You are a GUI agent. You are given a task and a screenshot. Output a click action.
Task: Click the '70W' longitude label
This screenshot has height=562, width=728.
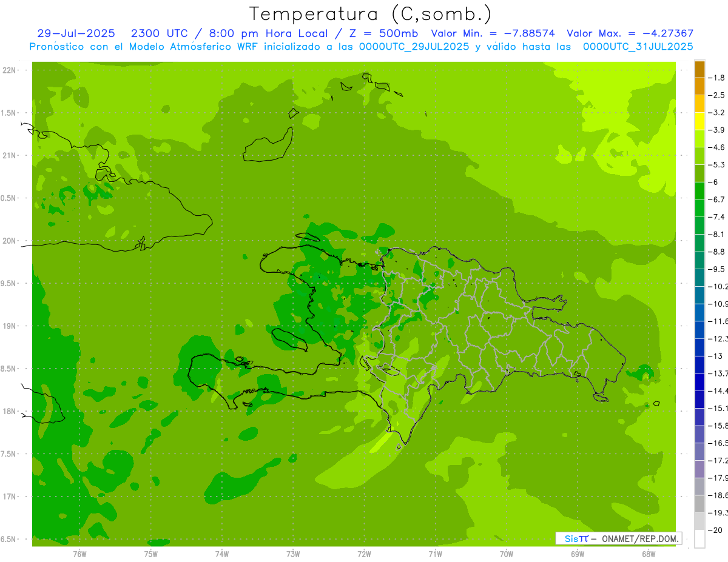pyautogui.click(x=507, y=554)
